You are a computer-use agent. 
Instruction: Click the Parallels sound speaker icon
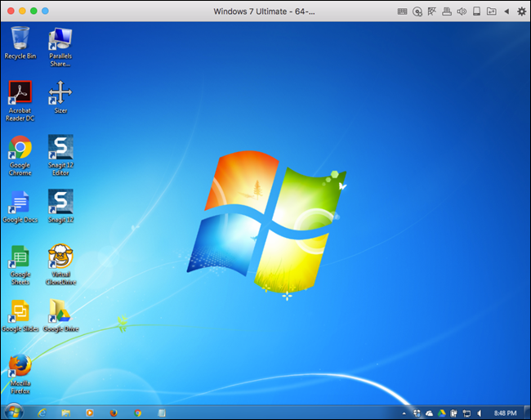(462, 11)
